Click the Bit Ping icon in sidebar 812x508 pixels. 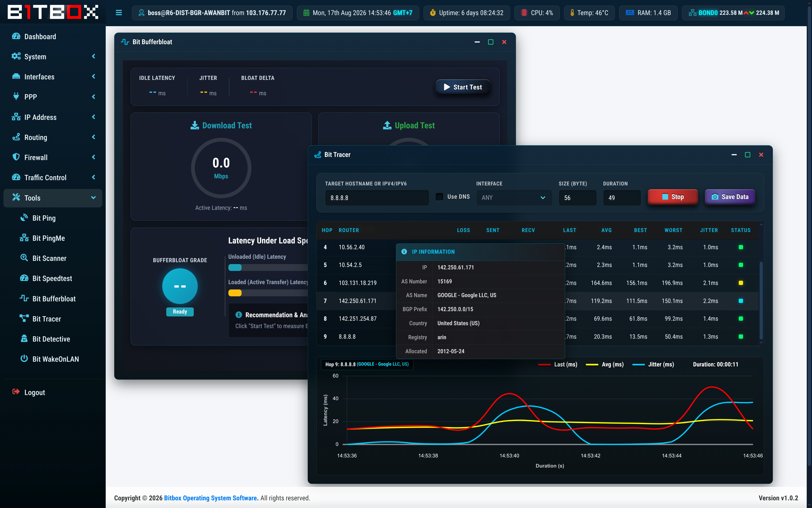click(24, 218)
